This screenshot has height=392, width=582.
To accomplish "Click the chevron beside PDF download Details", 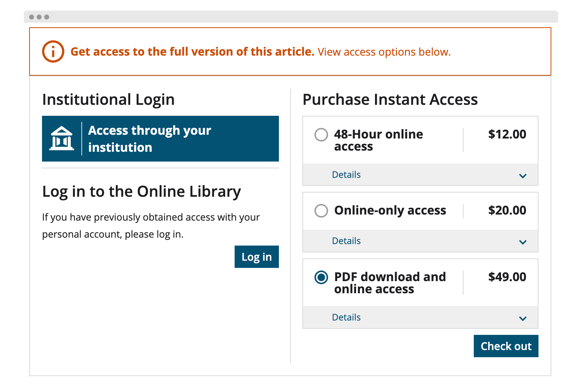I will [x=523, y=318].
